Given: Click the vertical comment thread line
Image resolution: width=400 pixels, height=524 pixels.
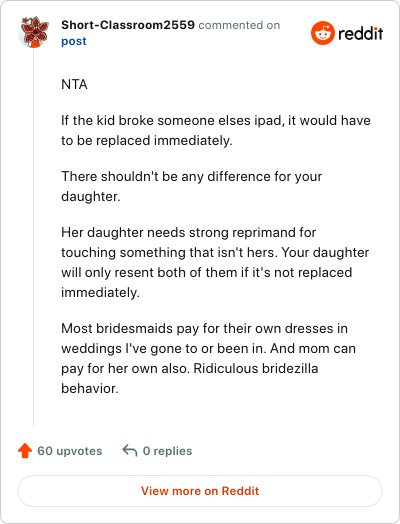Looking at the screenshot, I should (x=33, y=237).
